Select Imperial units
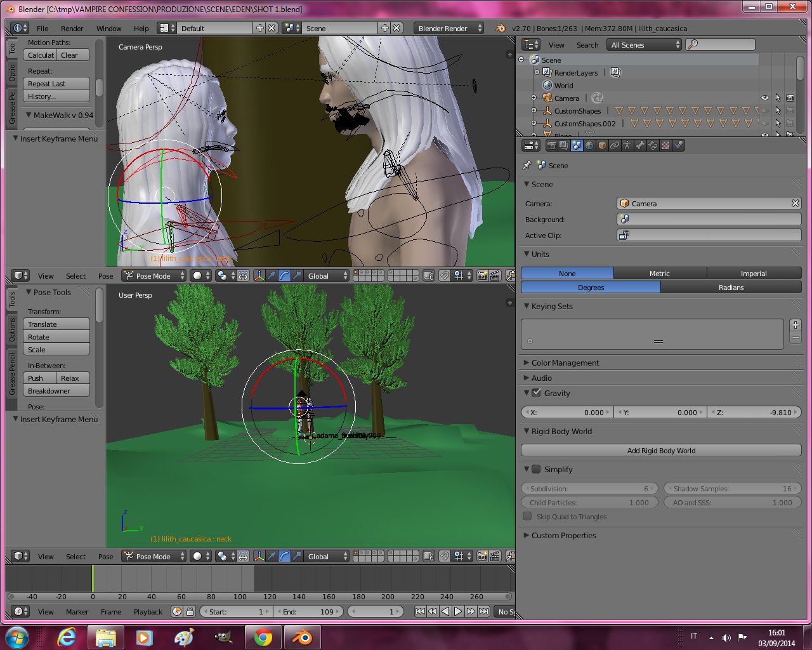This screenshot has width=812, height=650. pos(754,274)
